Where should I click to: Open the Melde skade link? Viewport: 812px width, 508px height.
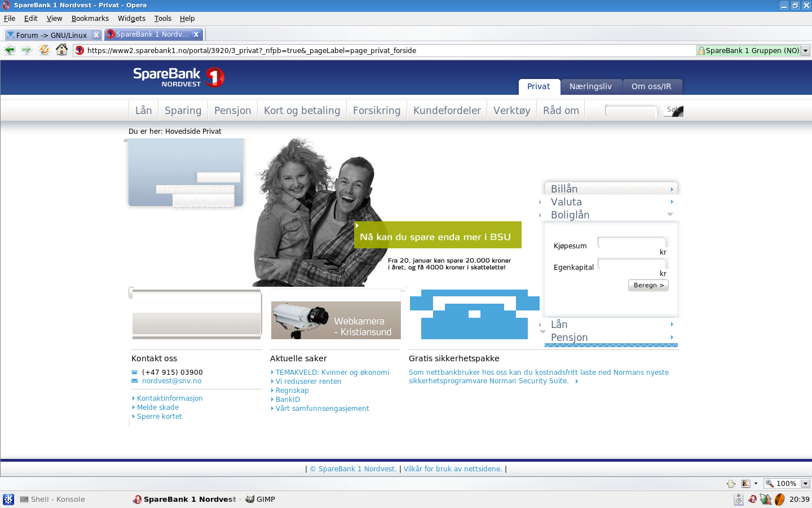click(158, 408)
